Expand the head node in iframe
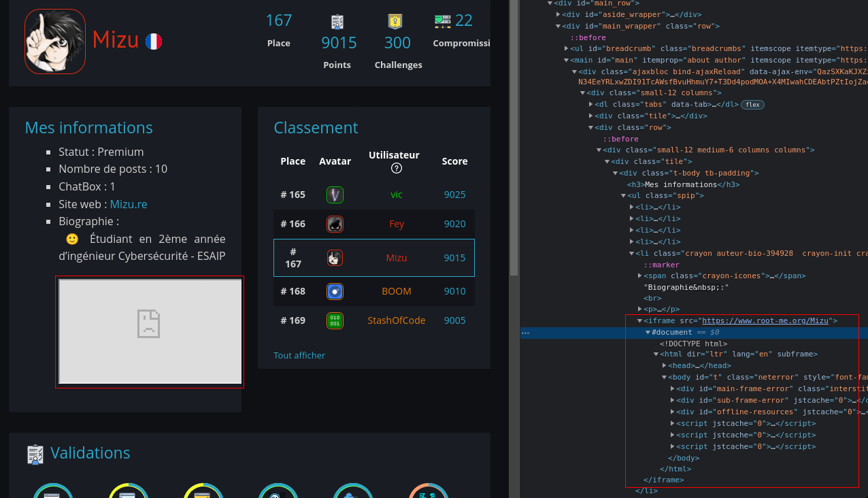Viewport: 868px width, 498px height. [x=665, y=366]
